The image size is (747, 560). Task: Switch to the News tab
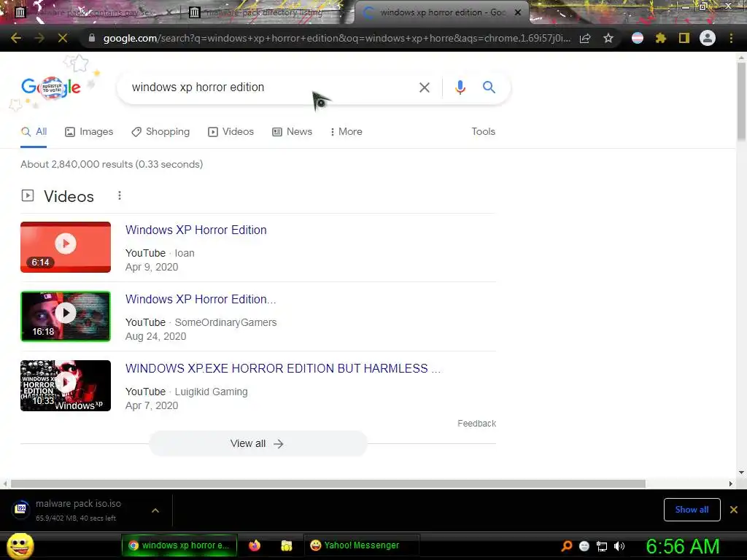click(x=292, y=132)
